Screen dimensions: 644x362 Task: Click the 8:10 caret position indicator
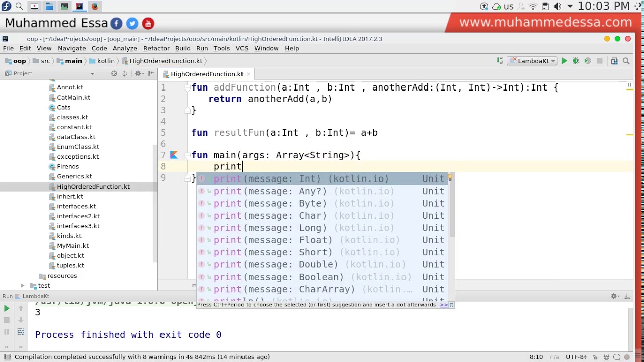point(536,357)
